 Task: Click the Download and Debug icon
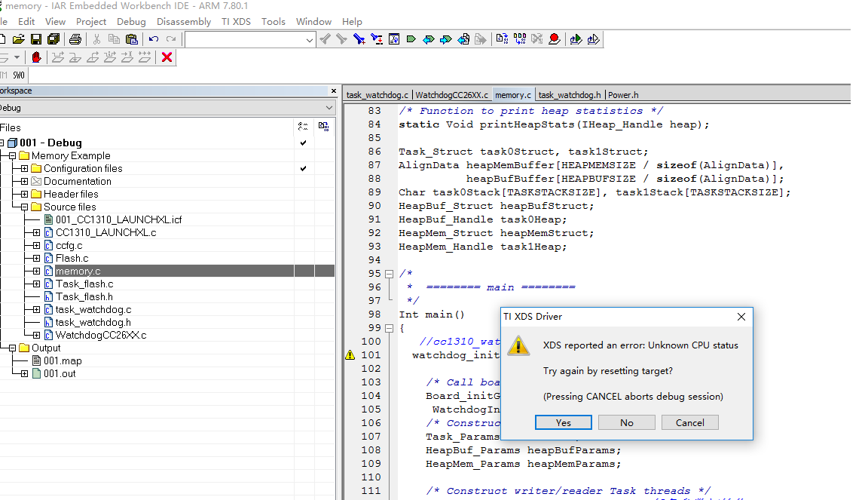pos(576,39)
